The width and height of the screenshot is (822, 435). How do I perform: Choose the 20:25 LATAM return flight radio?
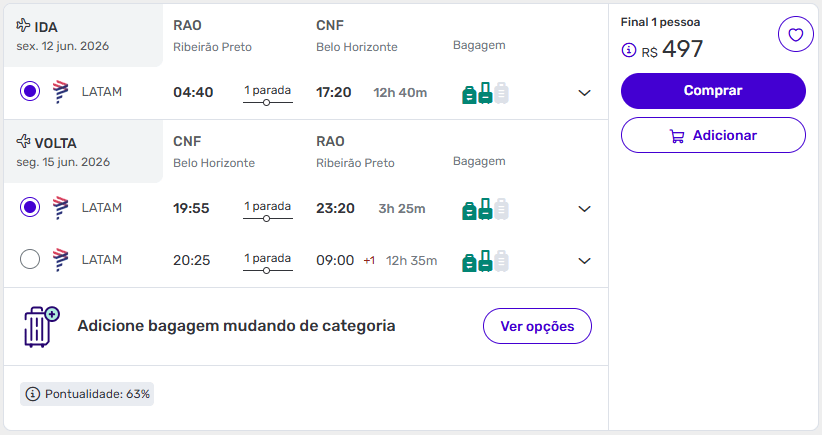tap(30, 260)
